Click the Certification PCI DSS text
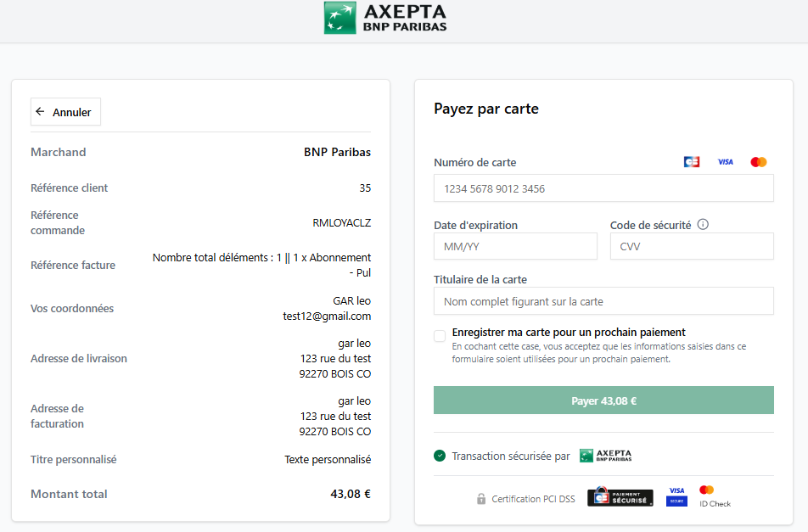The image size is (808, 532). (533, 499)
